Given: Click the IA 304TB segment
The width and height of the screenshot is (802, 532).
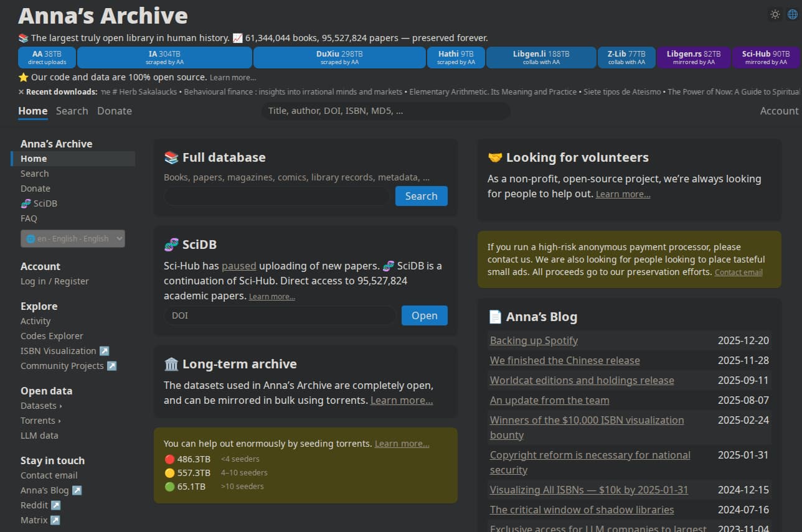Looking at the screenshot, I should pyautogui.click(x=165, y=57).
